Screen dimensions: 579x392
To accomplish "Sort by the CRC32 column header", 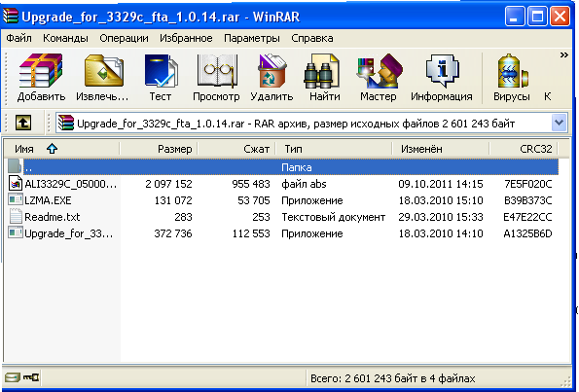I will [x=524, y=149].
